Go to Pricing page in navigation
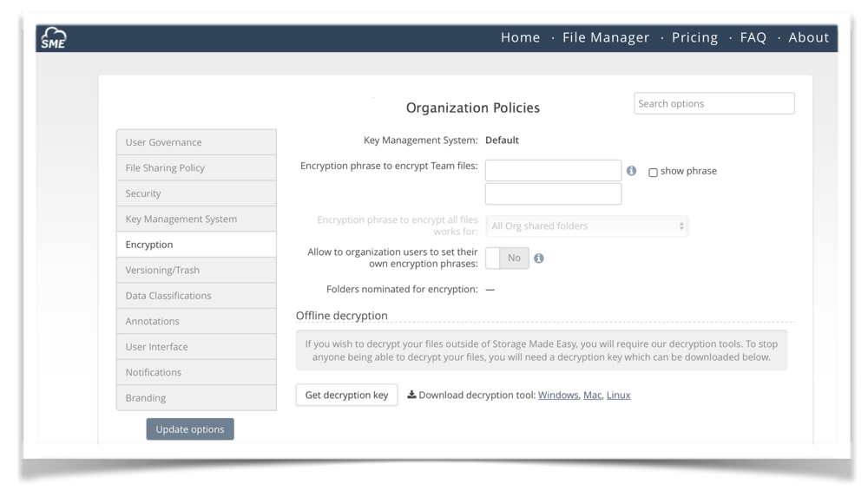This screenshot has width=868, height=497. pyautogui.click(x=694, y=37)
